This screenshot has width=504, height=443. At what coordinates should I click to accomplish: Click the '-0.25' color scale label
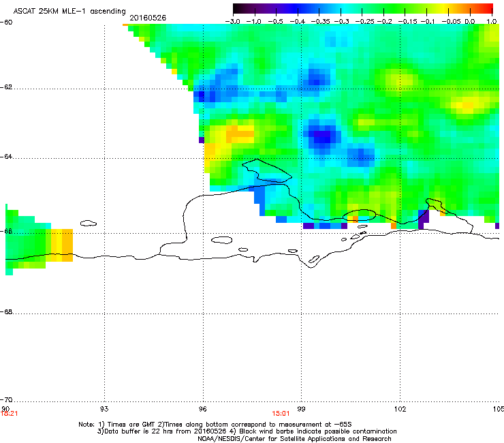[364, 22]
